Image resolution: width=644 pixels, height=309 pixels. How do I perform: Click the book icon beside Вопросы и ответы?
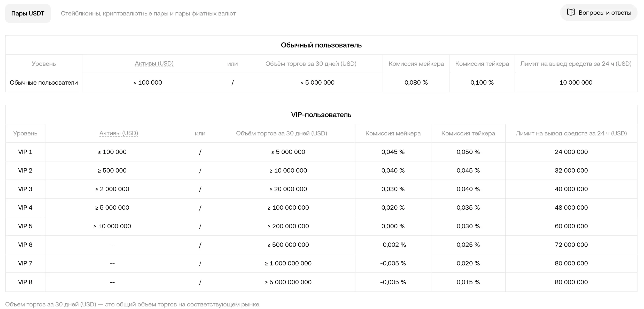click(571, 12)
